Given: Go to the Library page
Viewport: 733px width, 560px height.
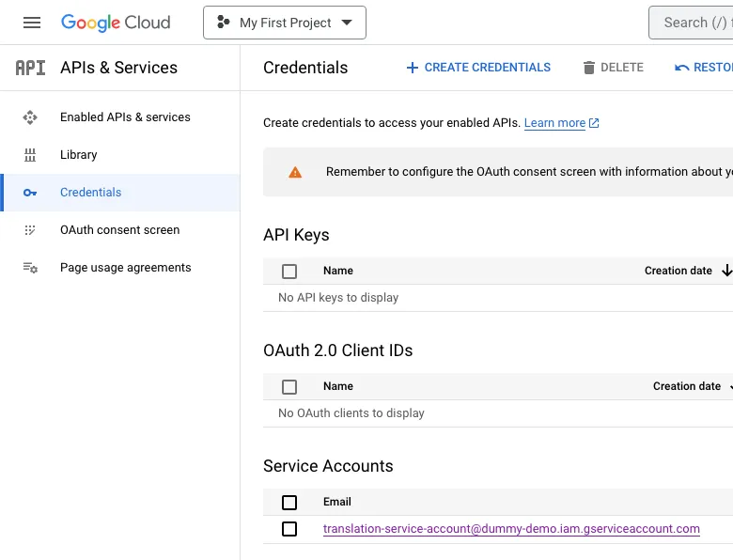Looking at the screenshot, I should pyautogui.click(x=79, y=155).
